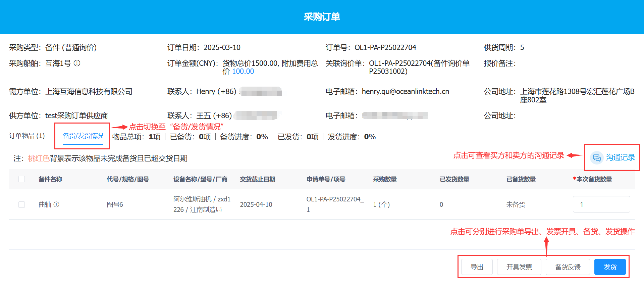Click the 导出 button

tap(477, 267)
